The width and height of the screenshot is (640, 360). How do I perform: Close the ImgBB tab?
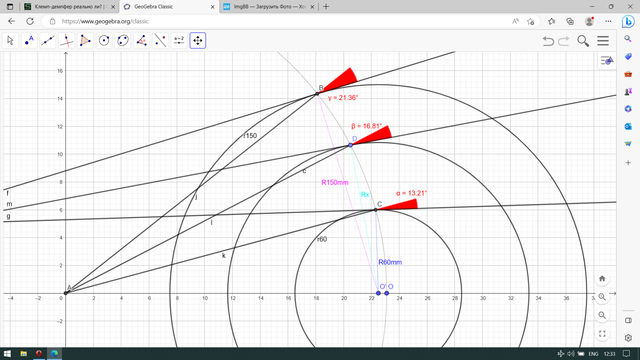[x=312, y=7]
